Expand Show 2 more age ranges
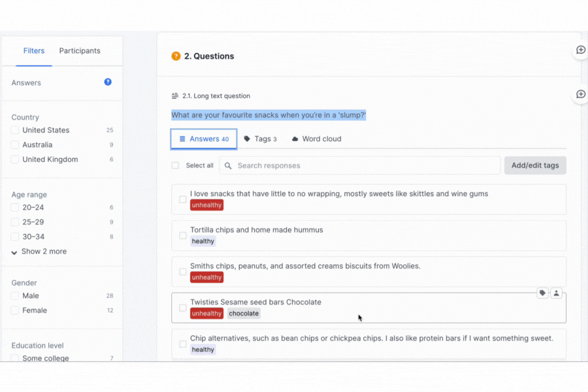Image resolution: width=588 pixels, height=392 pixels. click(x=39, y=252)
